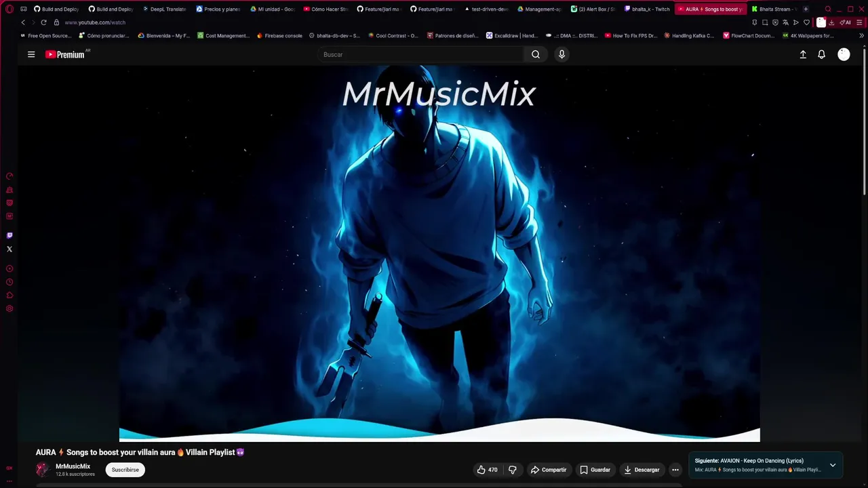
Task: Run search with the magnifier button
Action: click(536, 54)
